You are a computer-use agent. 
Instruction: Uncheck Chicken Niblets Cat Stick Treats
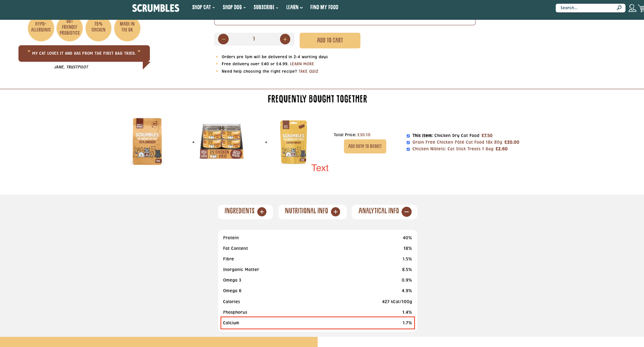[408, 149]
